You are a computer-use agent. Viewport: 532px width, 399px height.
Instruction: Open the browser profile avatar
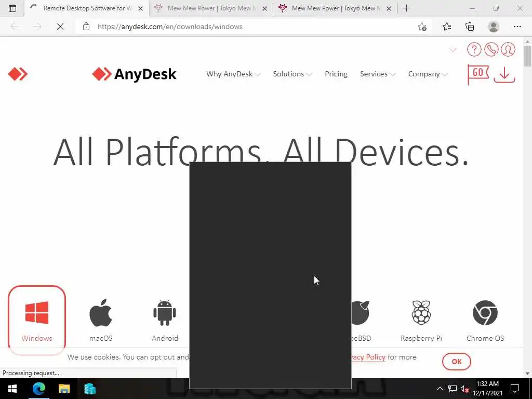pyautogui.click(x=494, y=26)
